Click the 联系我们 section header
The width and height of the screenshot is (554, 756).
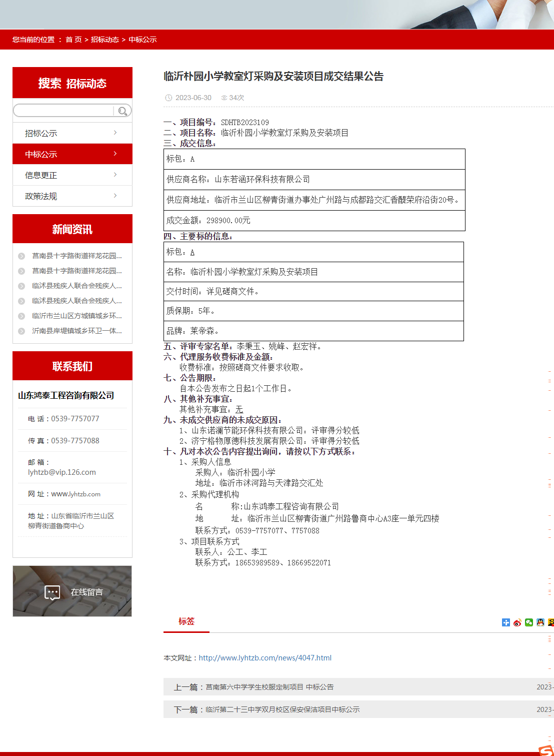[72, 366]
